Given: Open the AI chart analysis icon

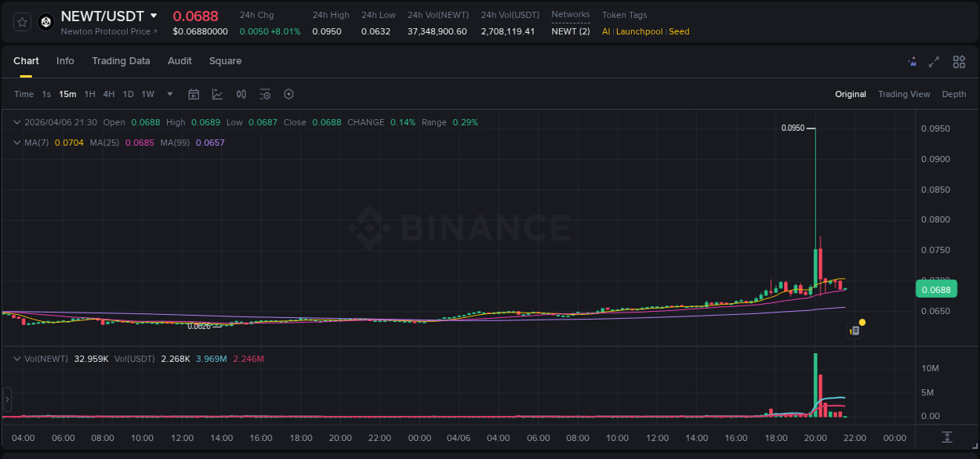Looking at the screenshot, I should coord(912,62).
